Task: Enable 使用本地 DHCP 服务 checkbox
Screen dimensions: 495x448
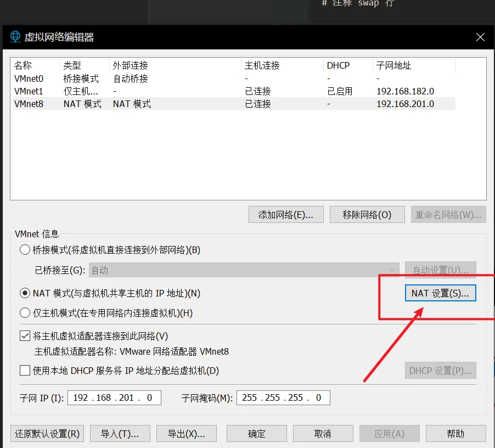Action: tap(25, 371)
